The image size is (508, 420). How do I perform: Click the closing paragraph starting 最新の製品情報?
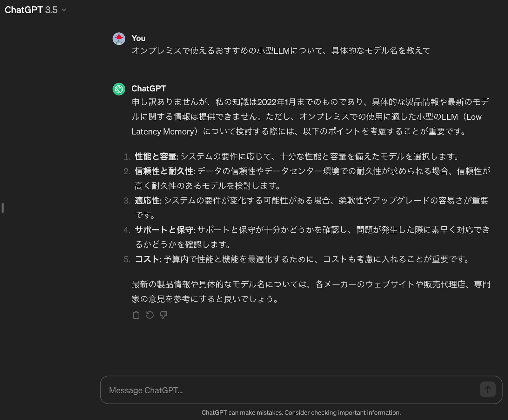(311, 291)
